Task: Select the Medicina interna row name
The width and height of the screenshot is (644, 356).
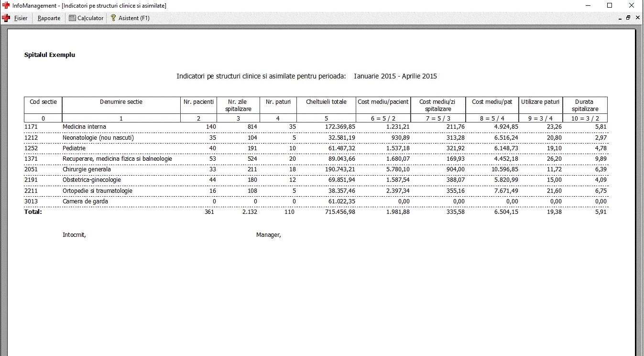Action: point(84,127)
